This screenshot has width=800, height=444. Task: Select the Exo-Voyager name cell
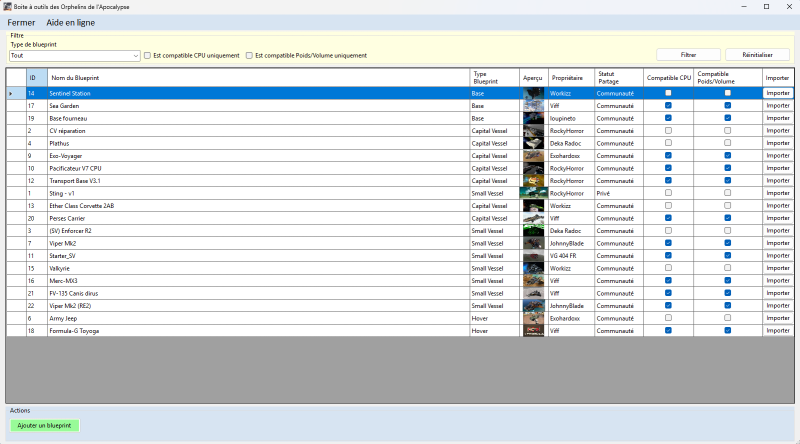(258, 156)
